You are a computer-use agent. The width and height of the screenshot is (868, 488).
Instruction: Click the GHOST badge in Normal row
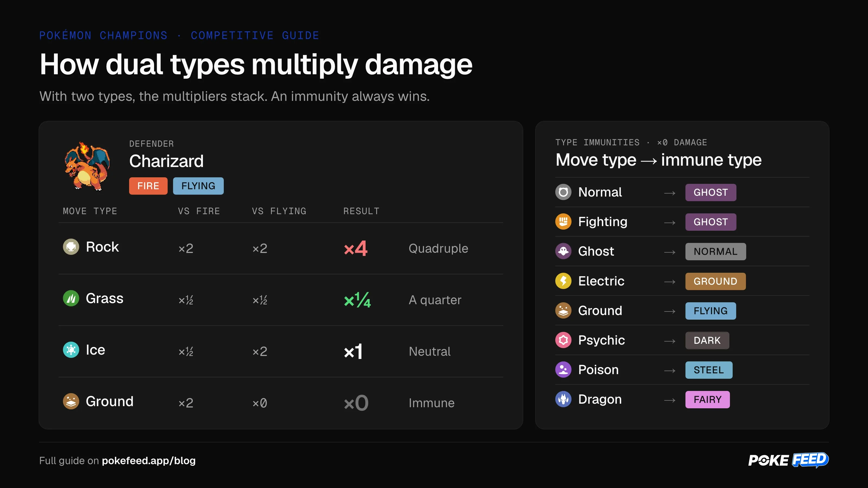point(711,192)
